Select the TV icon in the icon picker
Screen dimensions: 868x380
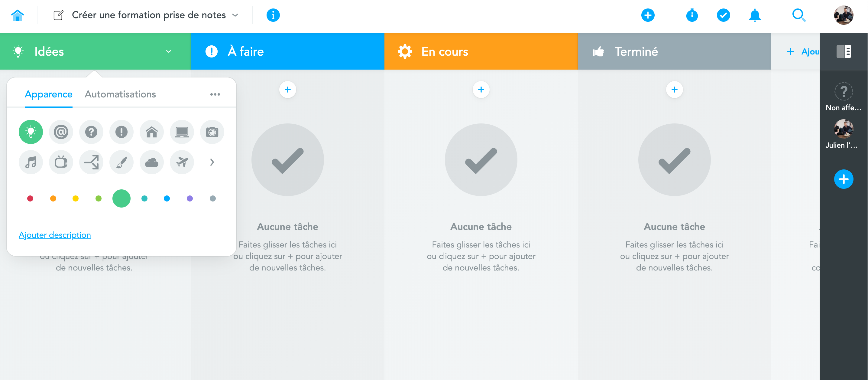pyautogui.click(x=61, y=162)
